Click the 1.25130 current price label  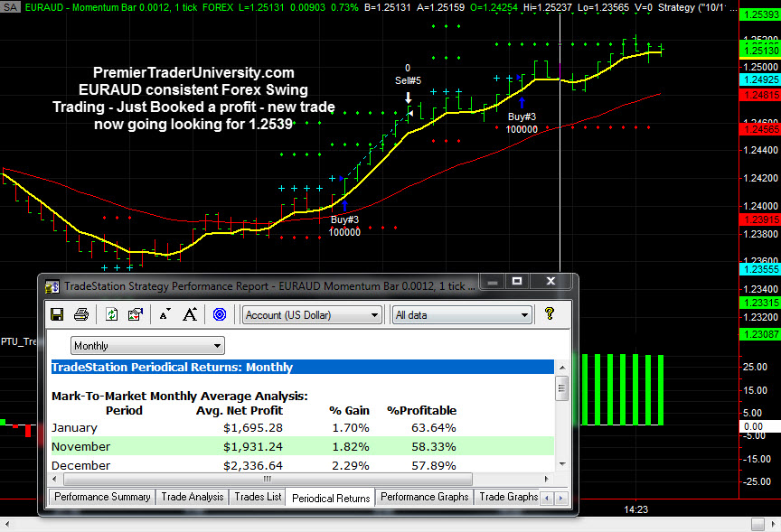point(760,51)
